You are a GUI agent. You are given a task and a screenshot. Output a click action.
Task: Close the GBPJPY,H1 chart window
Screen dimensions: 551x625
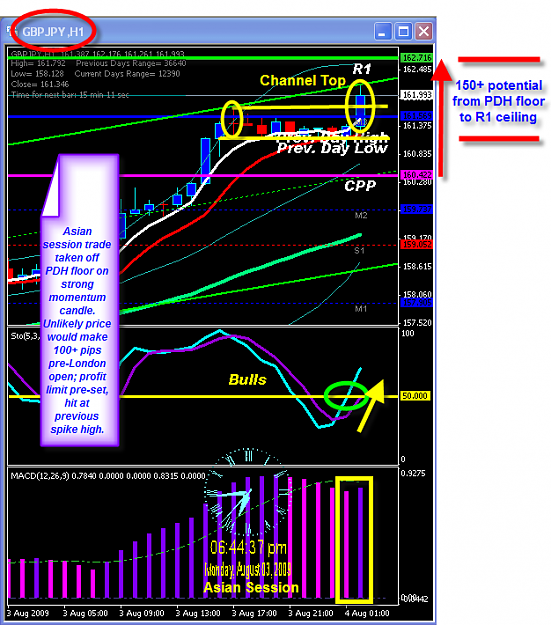pos(424,31)
